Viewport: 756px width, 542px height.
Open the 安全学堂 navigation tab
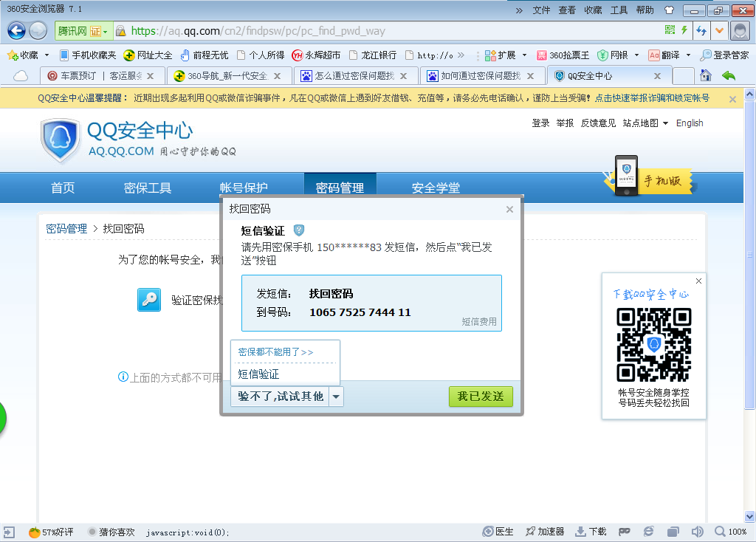coord(436,188)
